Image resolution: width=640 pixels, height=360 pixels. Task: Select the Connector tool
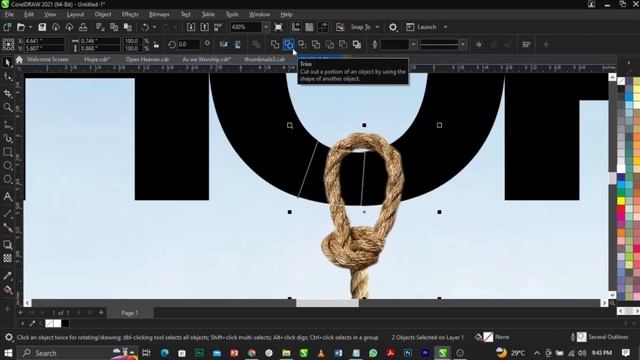[7, 228]
